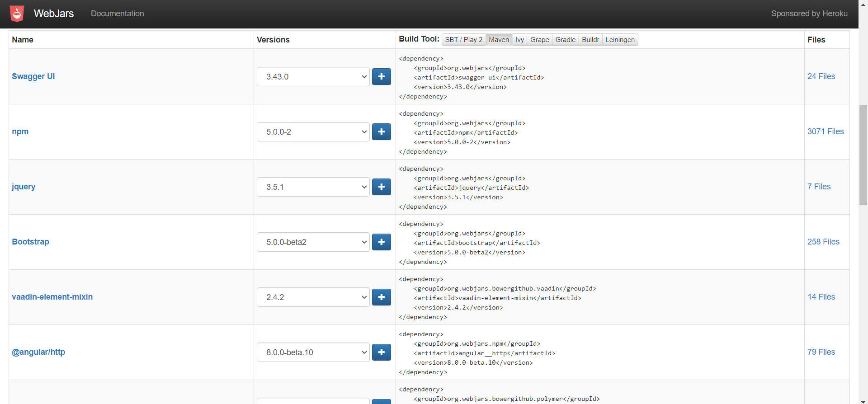868x404 pixels.
Task: Select SBT / Play 2 build tool
Action: 464,40
